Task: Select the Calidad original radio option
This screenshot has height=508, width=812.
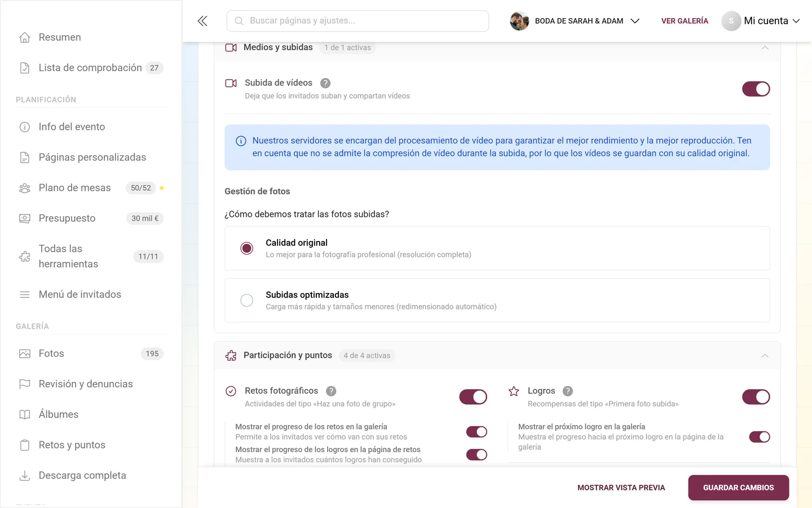Action: pyautogui.click(x=247, y=248)
